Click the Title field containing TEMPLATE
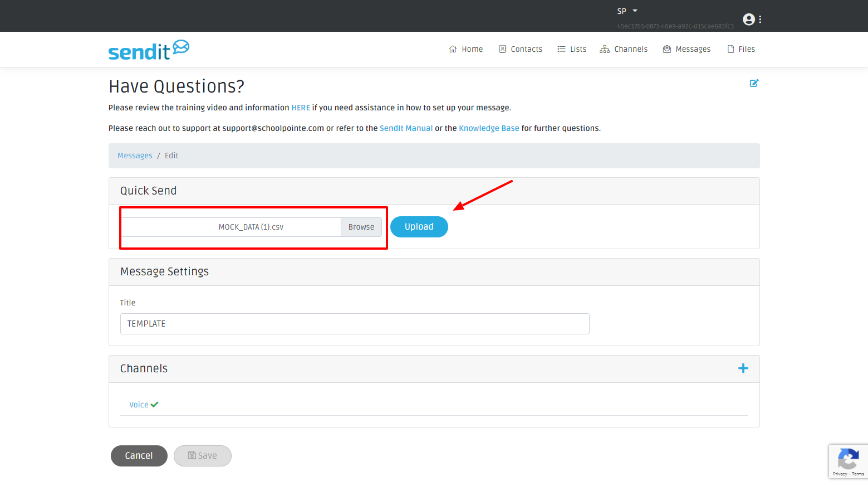This screenshot has height=486, width=868. pos(355,324)
